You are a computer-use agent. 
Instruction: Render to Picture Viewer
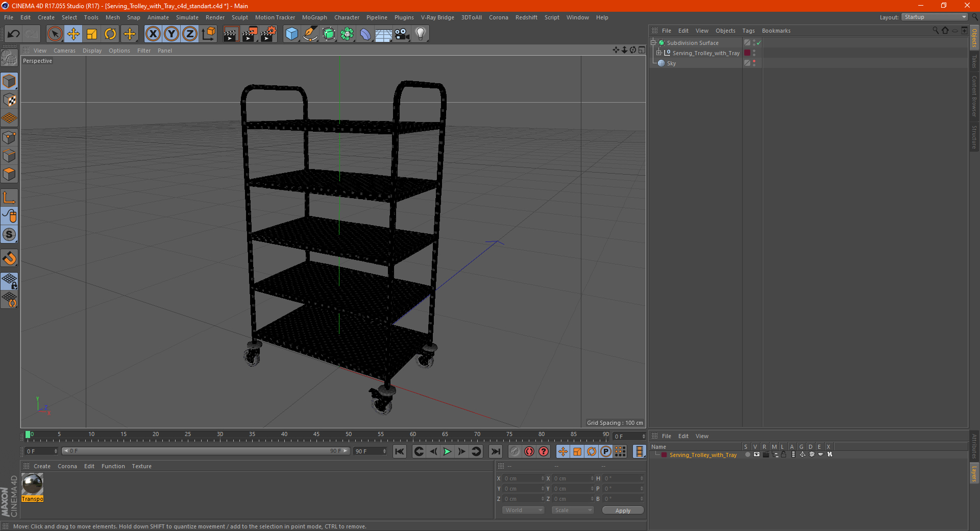coord(250,34)
